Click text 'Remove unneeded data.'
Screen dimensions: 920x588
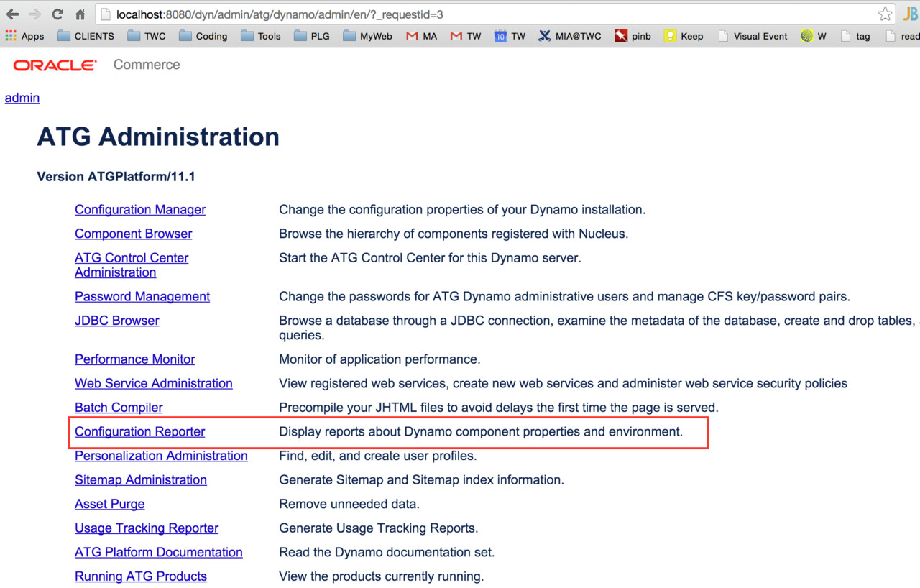click(349, 504)
